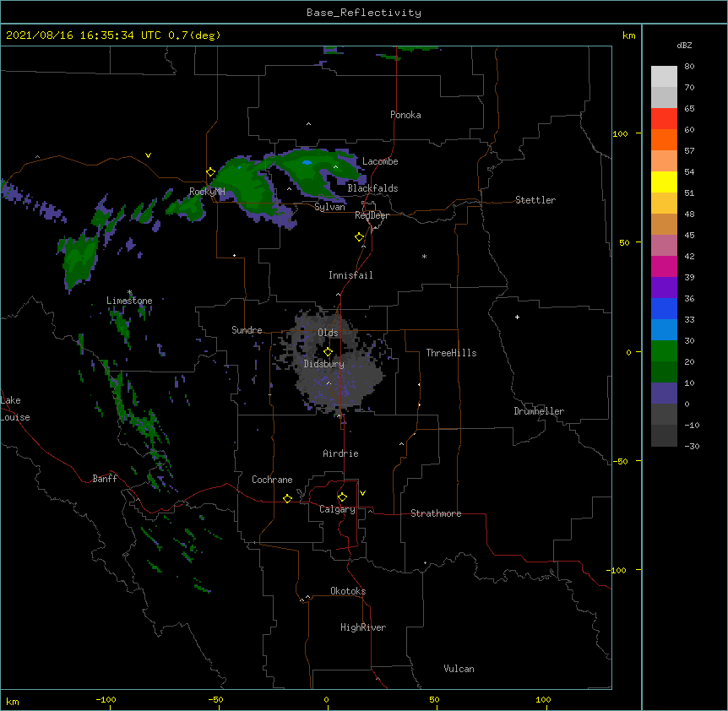The width and height of the screenshot is (728, 711).
Task: Select the red 60-65 dBZ legend swatch
Action: 664,119
